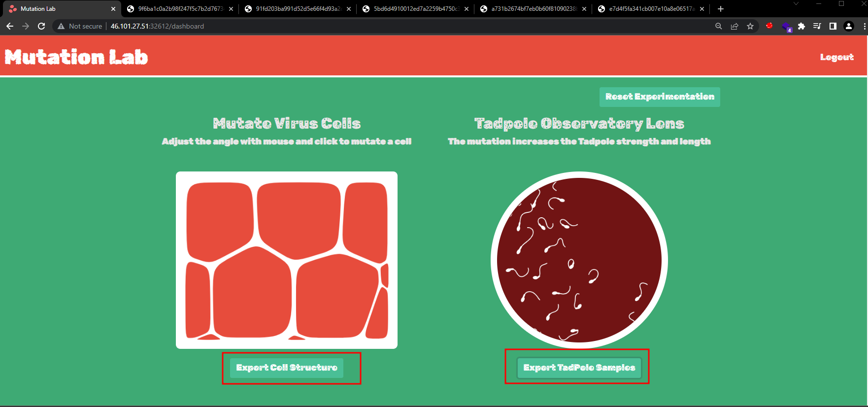
Task: Click the red fox extension icon
Action: coord(769,26)
